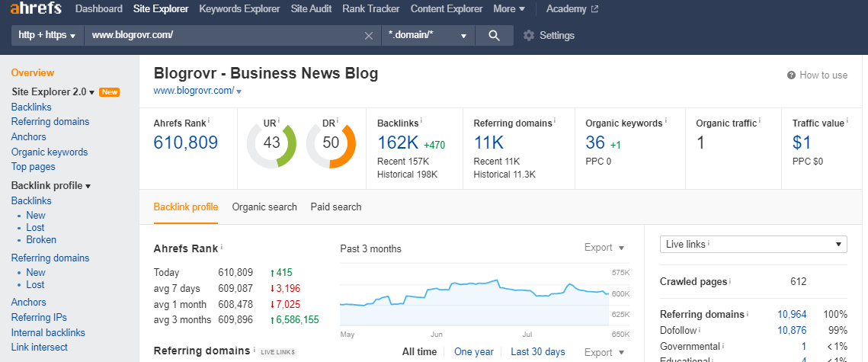Click the info icon next to Ahrefs Rank

pyautogui.click(x=209, y=120)
